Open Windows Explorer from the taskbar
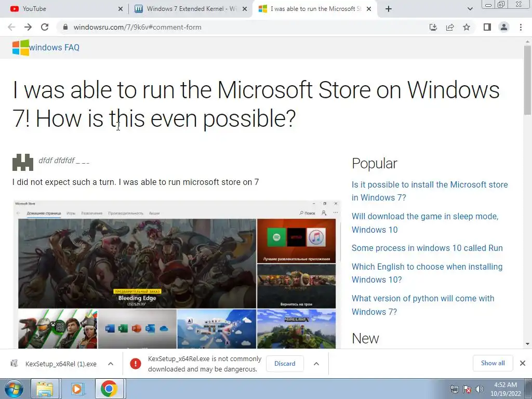 point(45,389)
